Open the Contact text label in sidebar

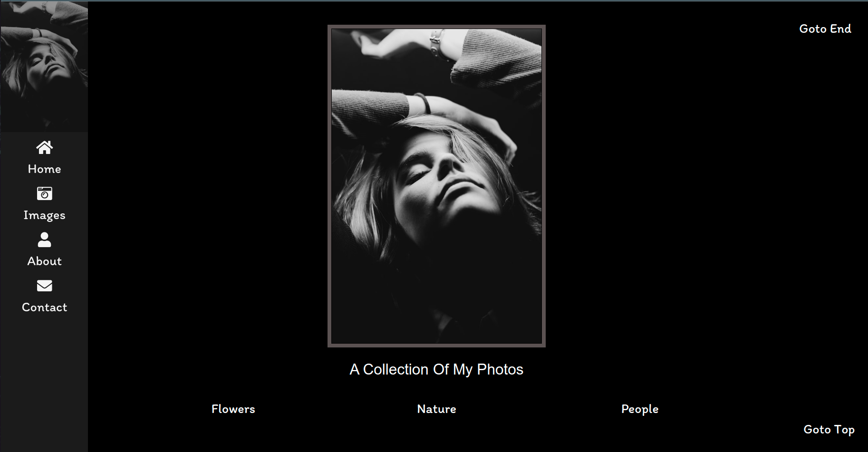click(44, 308)
